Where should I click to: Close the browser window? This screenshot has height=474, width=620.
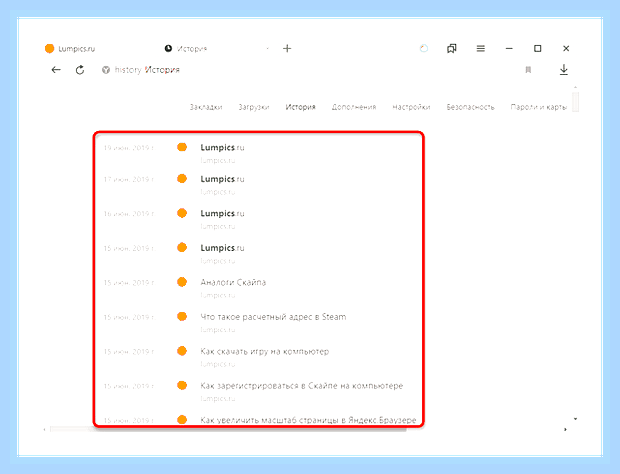pos(566,48)
